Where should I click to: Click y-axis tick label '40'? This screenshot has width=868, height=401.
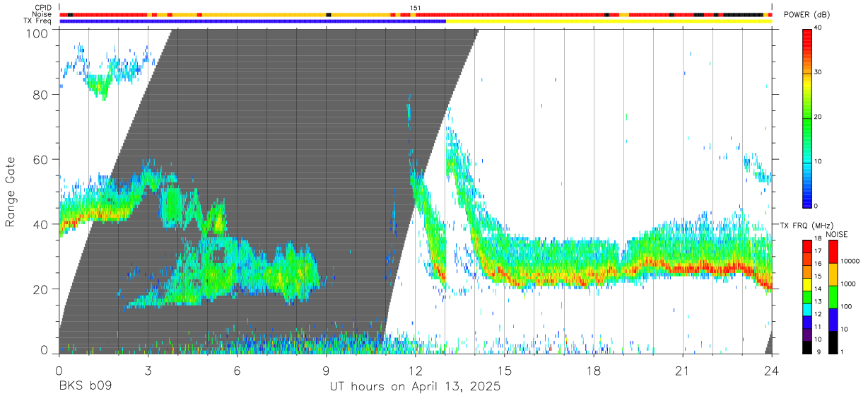pyautogui.click(x=41, y=224)
